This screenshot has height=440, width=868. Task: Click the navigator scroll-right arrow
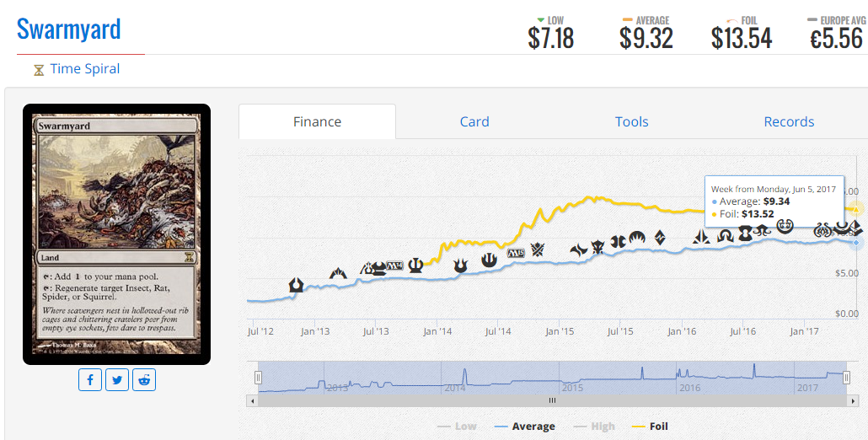853,400
